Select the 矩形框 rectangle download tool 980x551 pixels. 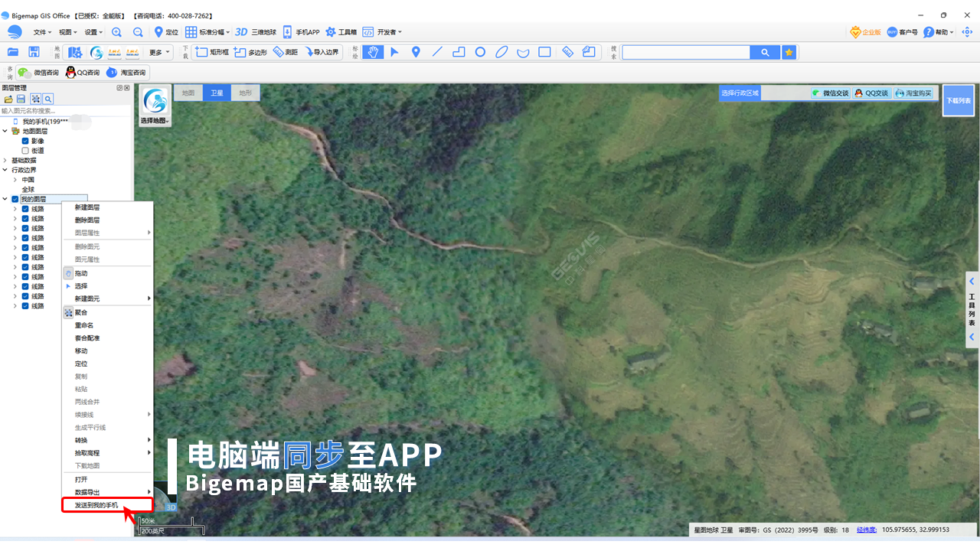tap(212, 52)
